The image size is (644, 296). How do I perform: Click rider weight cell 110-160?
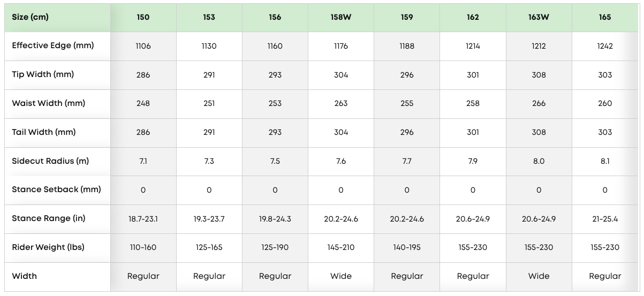(x=143, y=247)
